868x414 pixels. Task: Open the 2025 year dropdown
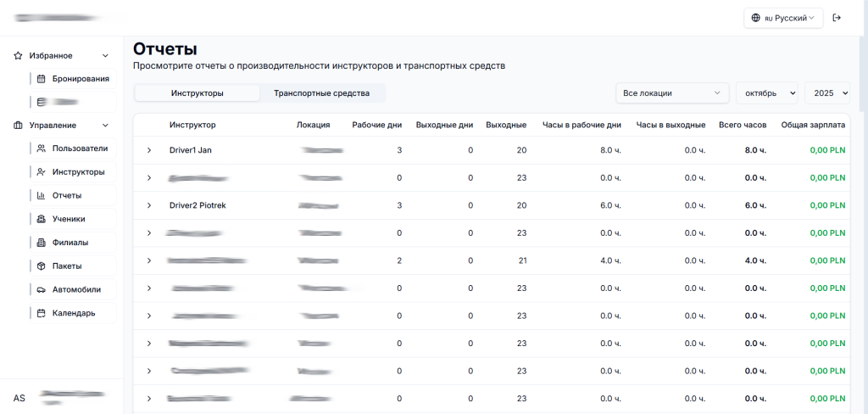[x=826, y=92]
